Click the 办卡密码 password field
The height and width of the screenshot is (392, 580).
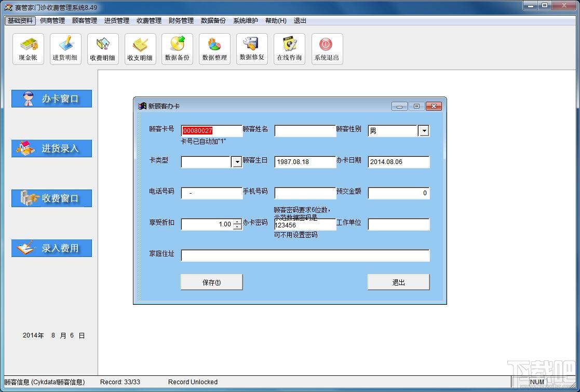[305, 224]
